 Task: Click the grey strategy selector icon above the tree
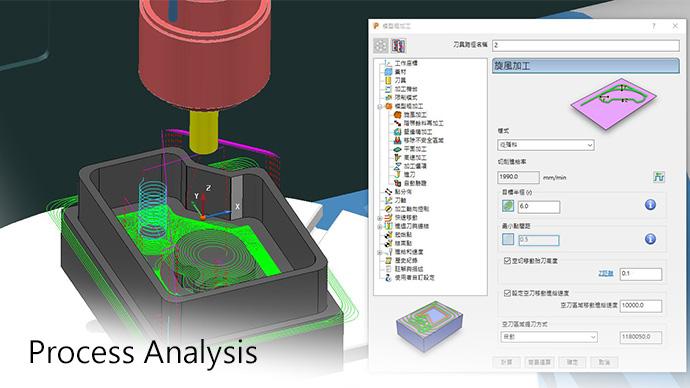381,45
